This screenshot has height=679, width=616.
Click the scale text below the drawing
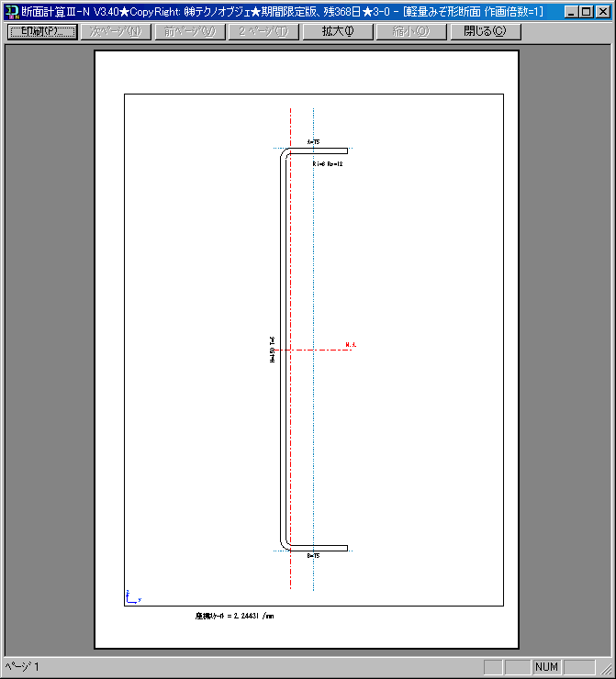click(x=234, y=617)
